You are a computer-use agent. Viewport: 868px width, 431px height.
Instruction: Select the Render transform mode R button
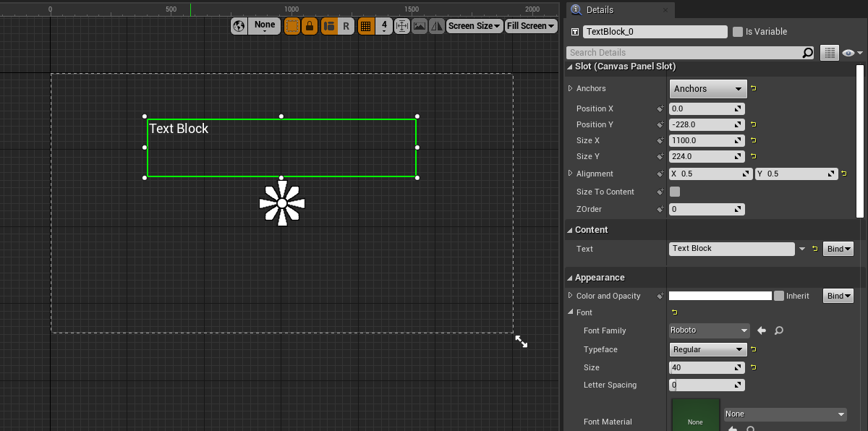pos(346,26)
